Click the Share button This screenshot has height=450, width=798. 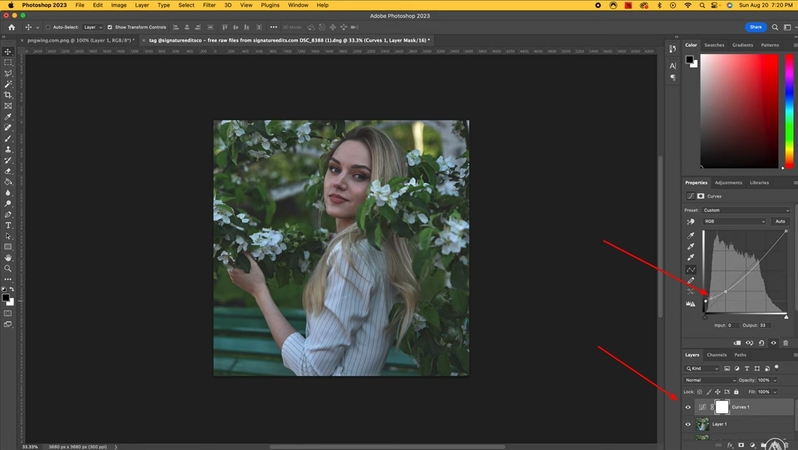[755, 27]
